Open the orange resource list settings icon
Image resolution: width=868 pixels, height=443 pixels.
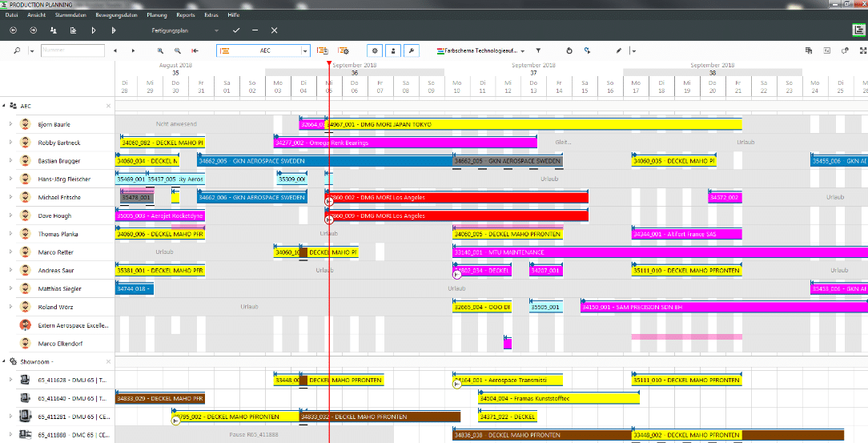pyautogui.click(x=344, y=50)
